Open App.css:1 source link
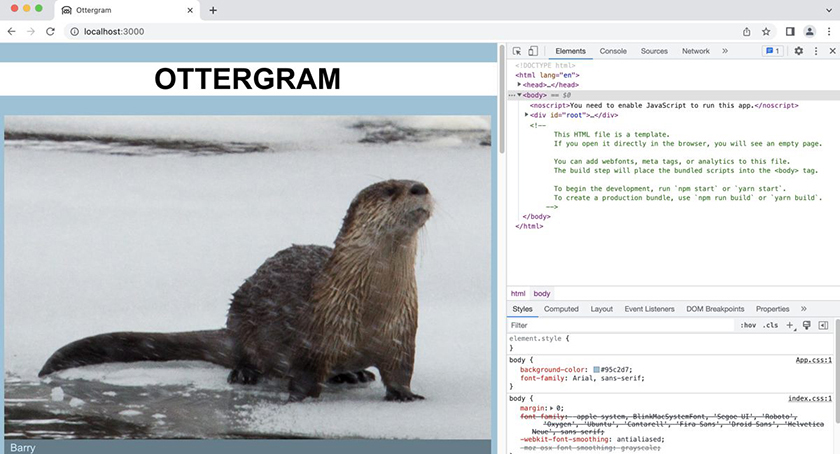The image size is (840, 454). click(x=813, y=360)
